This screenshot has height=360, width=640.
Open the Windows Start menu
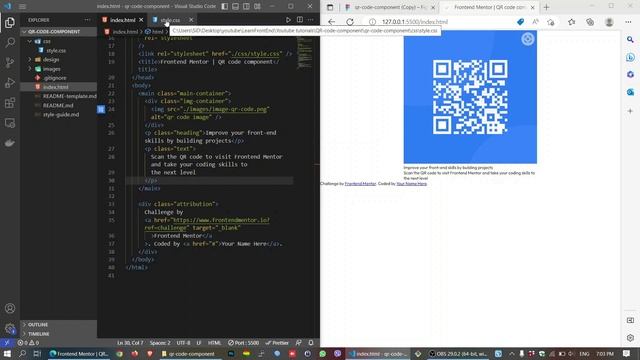point(7,353)
